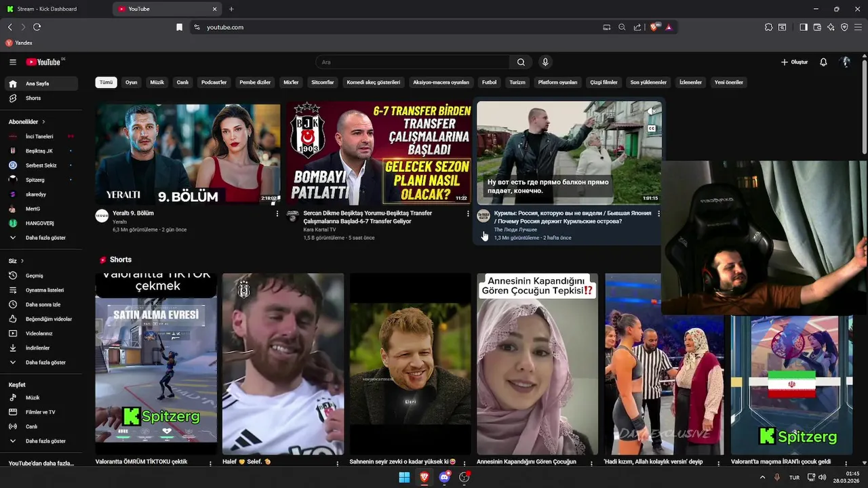The width and height of the screenshot is (868, 488).
Task: Open options menu for Yeraltı 9. Bölüm
Action: coord(277,213)
